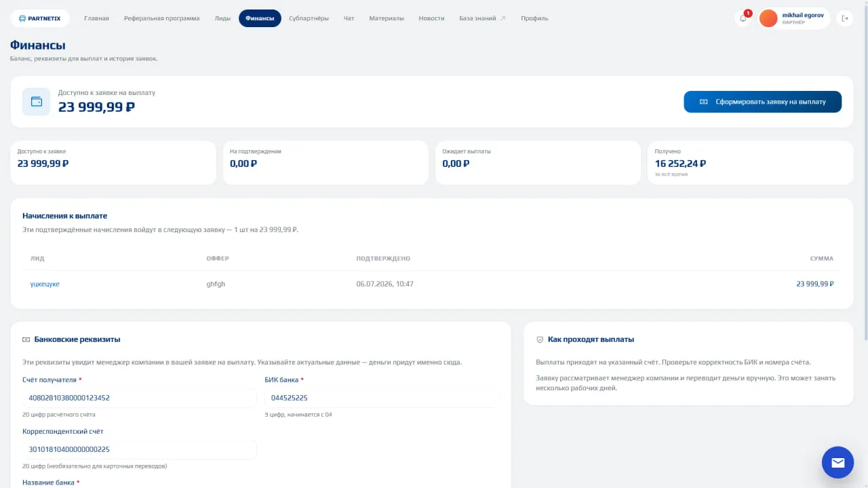Click the shield icon by Как проходят выплаты
This screenshot has width=868, height=488.
540,339
